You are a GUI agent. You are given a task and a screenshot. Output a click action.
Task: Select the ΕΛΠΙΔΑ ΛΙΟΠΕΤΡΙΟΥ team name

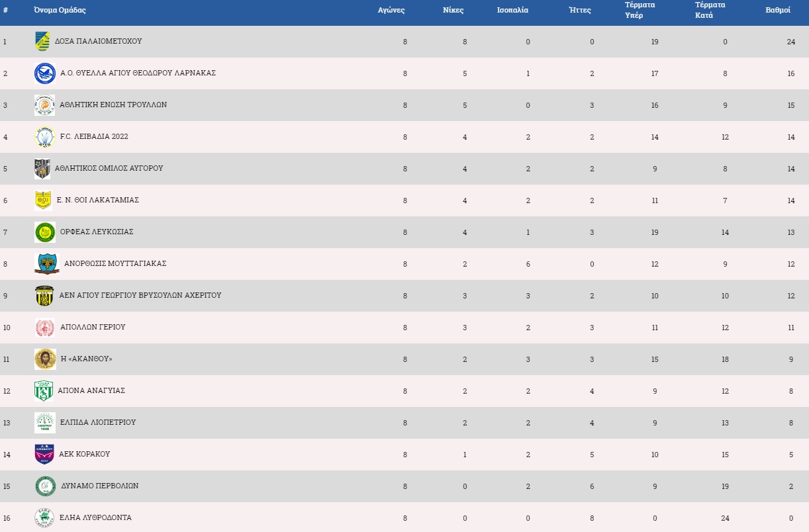click(98, 422)
